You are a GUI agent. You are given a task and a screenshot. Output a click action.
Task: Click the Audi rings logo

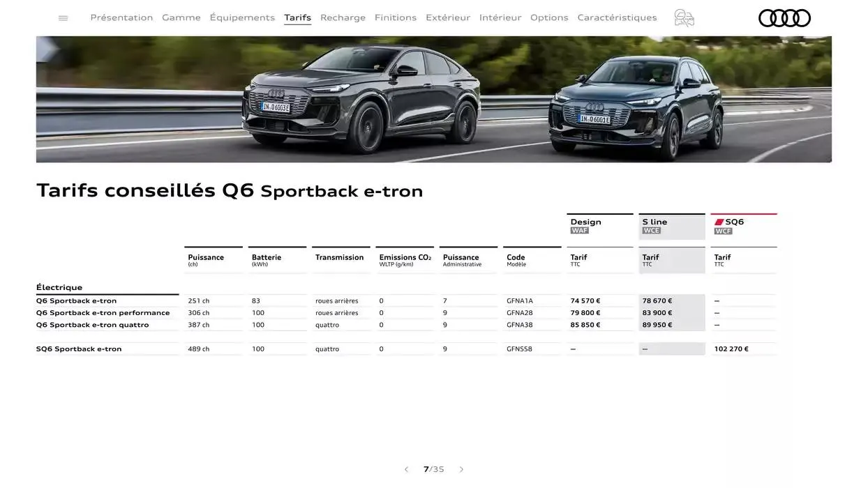click(x=784, y=17)
